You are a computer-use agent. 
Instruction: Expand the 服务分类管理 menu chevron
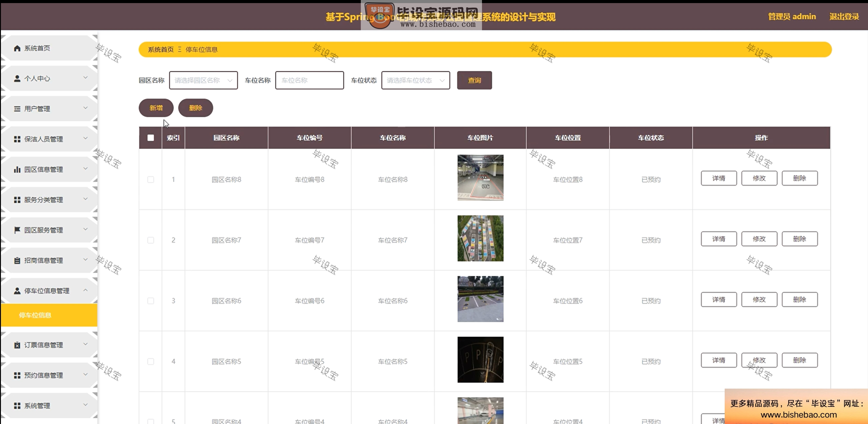[86, 199]
